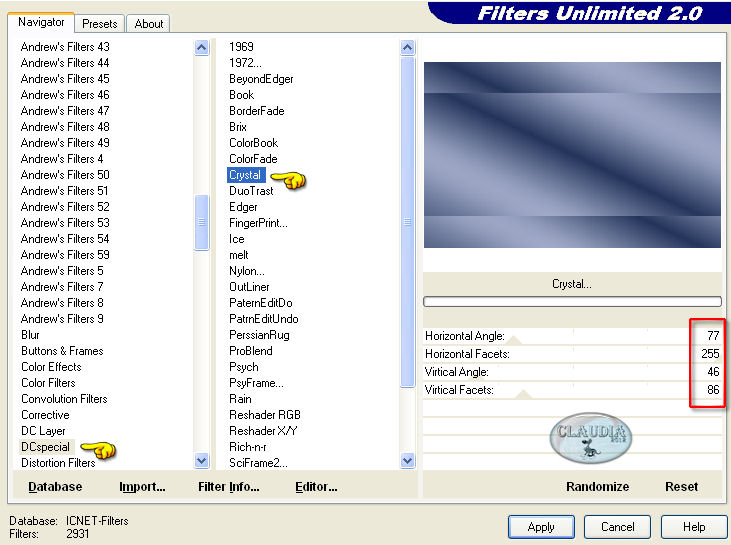The height and width of the screenshot is (545, 731).
Task: Select the Edger filter
Action: 243,207
